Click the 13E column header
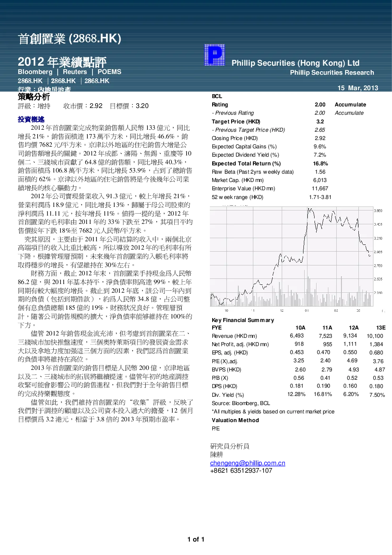 (x=381, y=328)
